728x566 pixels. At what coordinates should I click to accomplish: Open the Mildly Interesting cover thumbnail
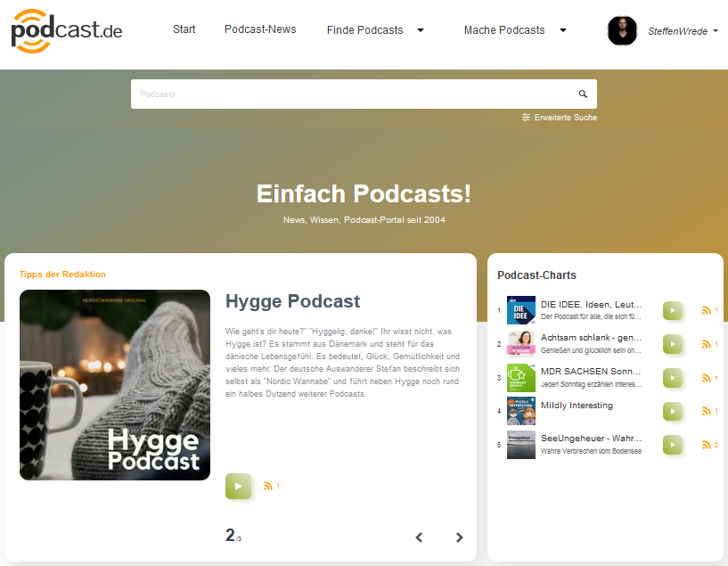pos(521,411)
